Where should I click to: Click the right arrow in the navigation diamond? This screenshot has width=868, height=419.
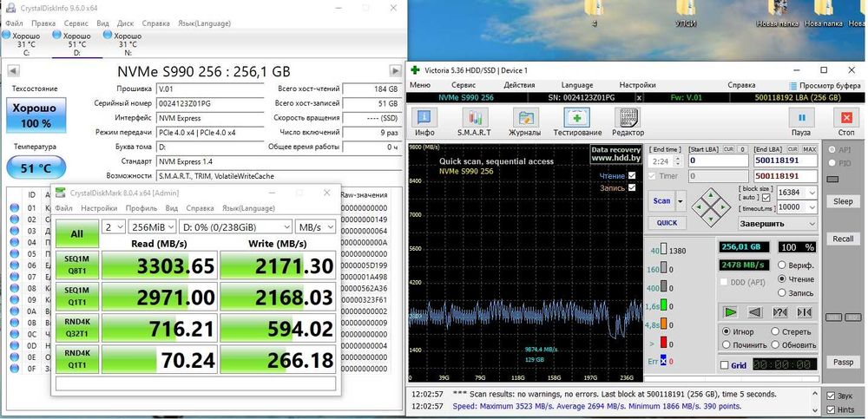(723, 207)
